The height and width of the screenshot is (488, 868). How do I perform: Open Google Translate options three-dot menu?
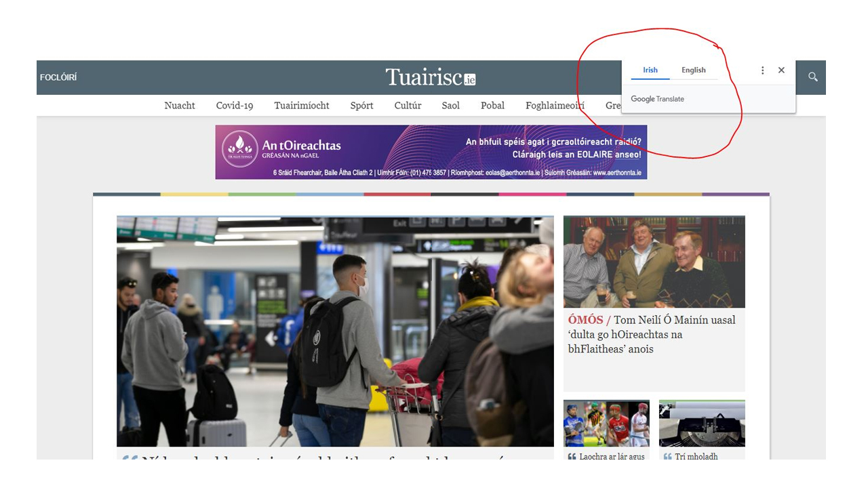[x=762, y=70]
